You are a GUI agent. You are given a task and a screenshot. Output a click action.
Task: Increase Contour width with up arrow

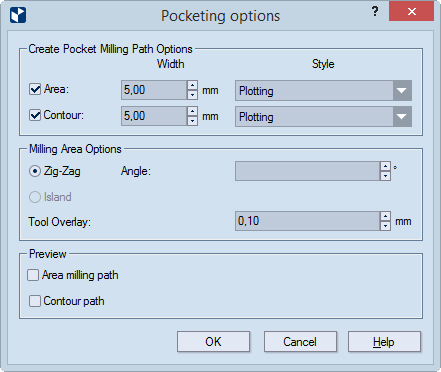click(x=192, y=111)
